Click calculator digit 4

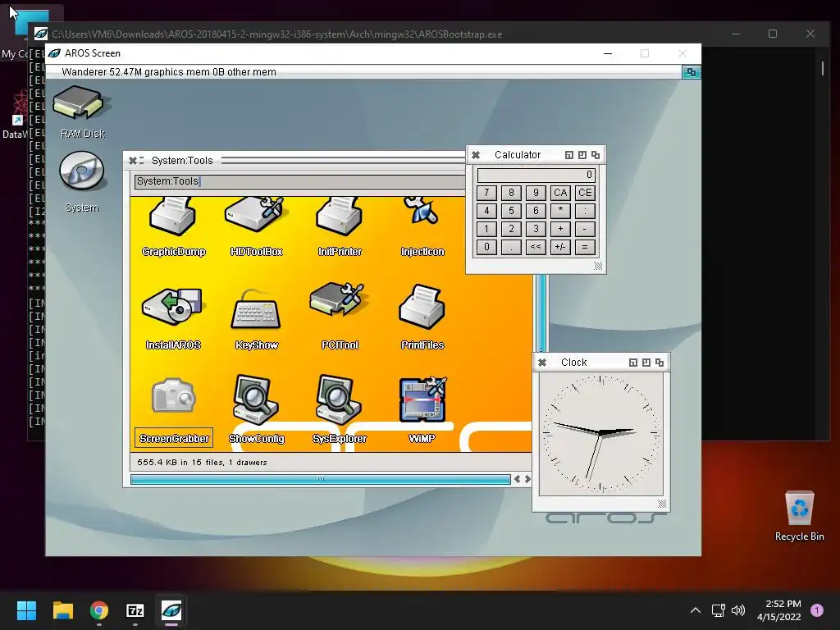pyautogui.click(x=486, y=211)
